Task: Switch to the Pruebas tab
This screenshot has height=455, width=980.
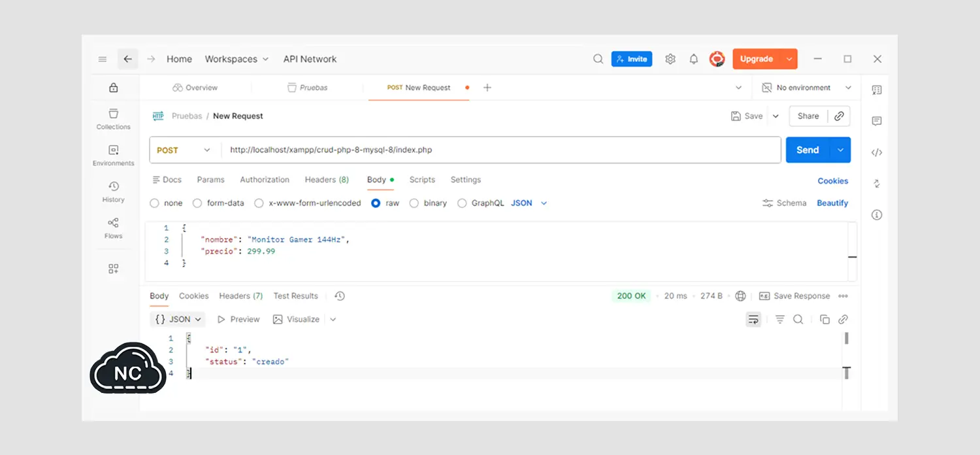Action: (x=308, y=88)
